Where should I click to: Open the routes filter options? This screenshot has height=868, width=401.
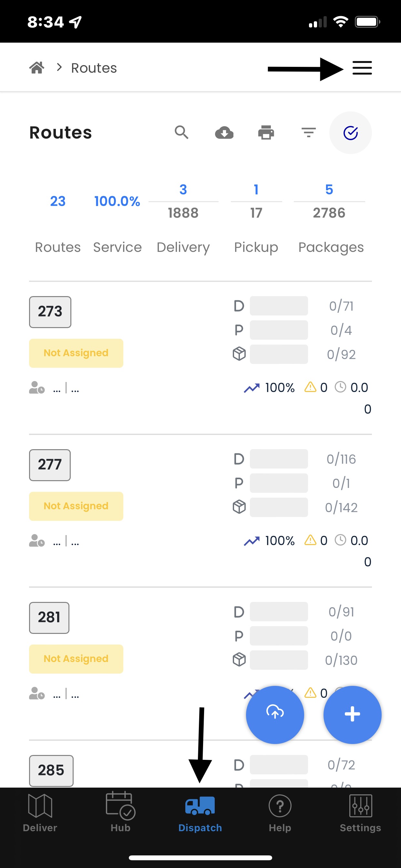[309, 132]
